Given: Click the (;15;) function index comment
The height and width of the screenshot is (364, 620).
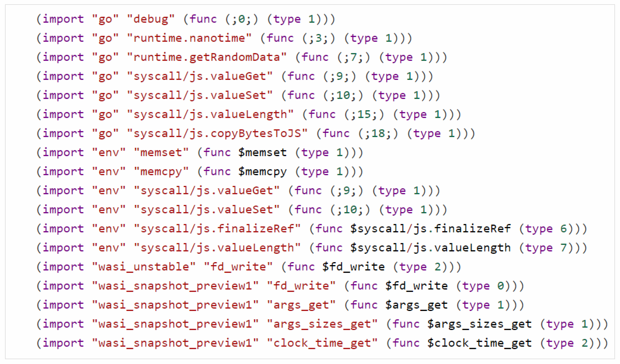Looking at the screenshot, I should point(364,114).
